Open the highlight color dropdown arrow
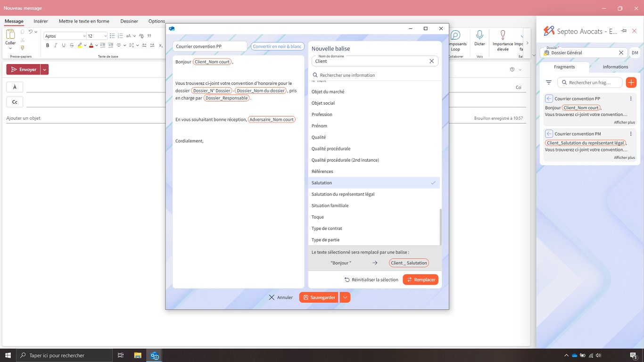 coord(85,45)
